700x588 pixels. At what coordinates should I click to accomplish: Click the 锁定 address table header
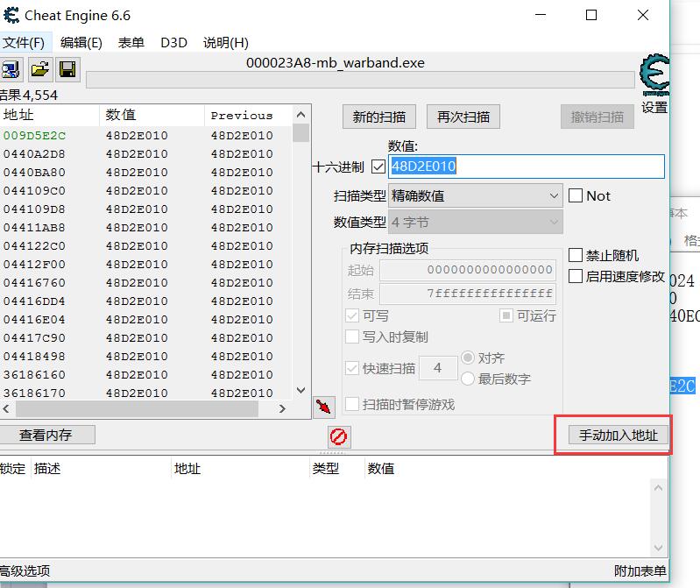coord(13,468)
